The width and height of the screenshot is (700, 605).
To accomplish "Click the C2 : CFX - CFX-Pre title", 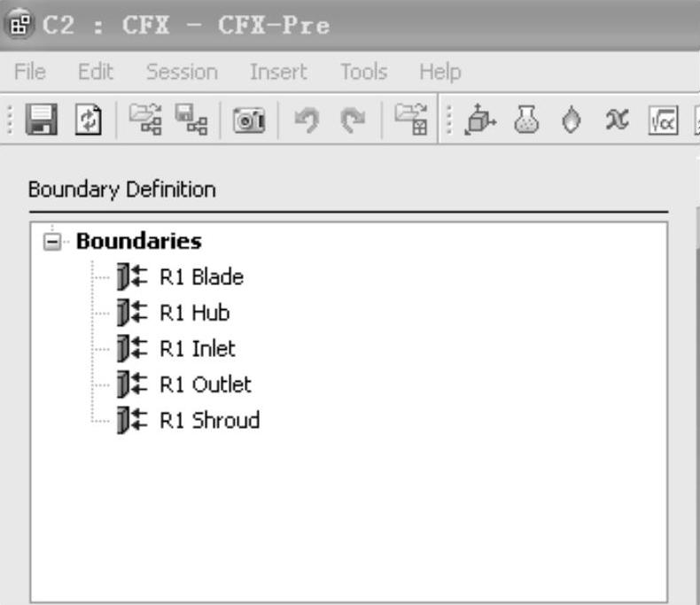I will (x=186, y=25).
